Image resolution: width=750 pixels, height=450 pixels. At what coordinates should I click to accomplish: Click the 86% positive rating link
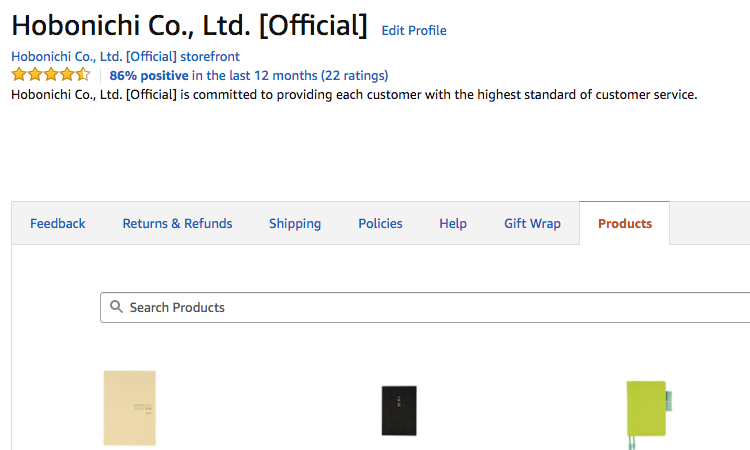pos(149,75)
